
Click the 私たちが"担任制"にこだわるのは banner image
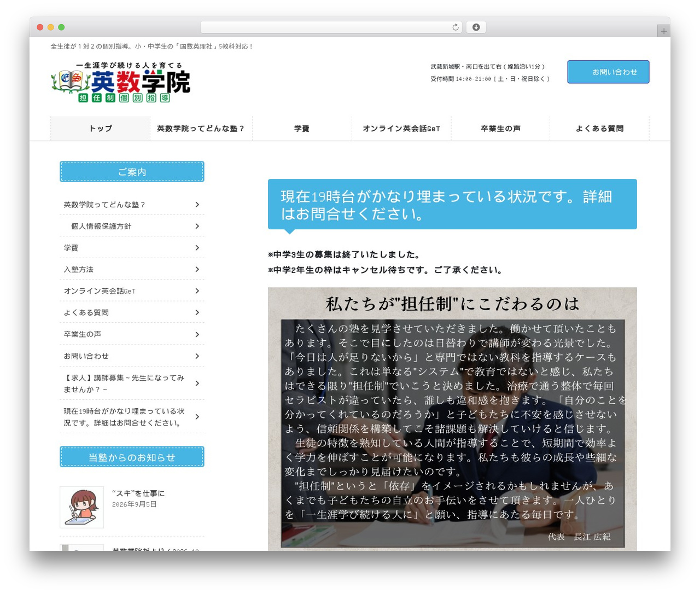click(x=452, y=418)
